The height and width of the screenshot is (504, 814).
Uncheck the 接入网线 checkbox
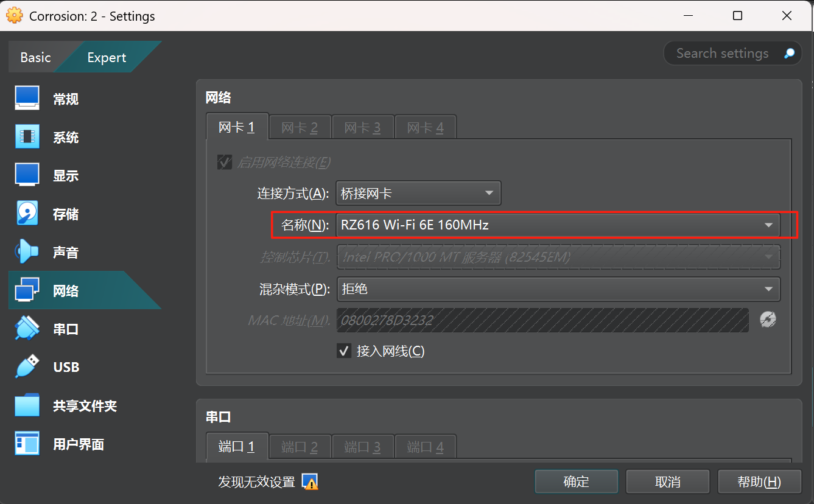(x=344, y=351)
